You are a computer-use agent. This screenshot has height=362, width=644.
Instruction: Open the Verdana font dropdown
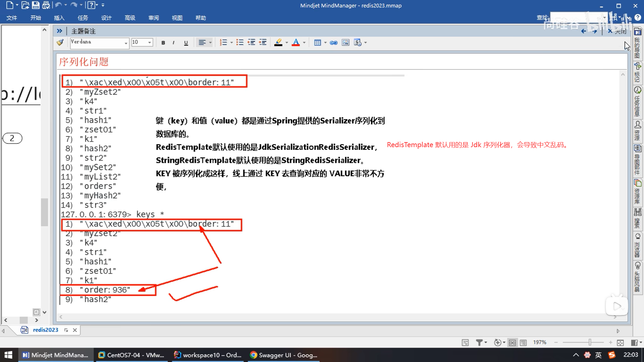point(126,43)
